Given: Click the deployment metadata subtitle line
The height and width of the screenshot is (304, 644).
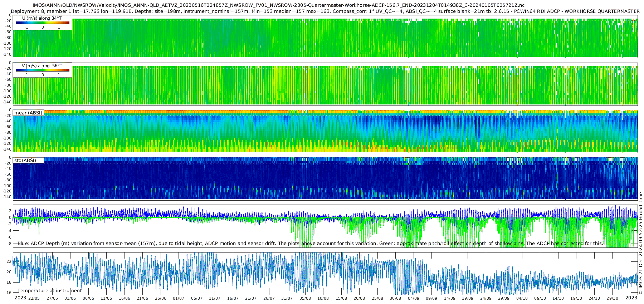Looking at the screenshot, I should [325, 11].
